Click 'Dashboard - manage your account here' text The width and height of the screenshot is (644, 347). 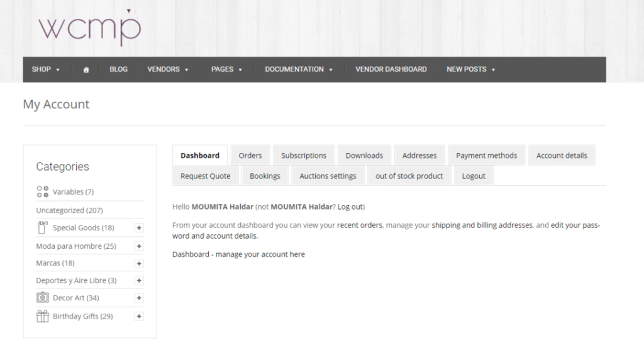(238, 254)
